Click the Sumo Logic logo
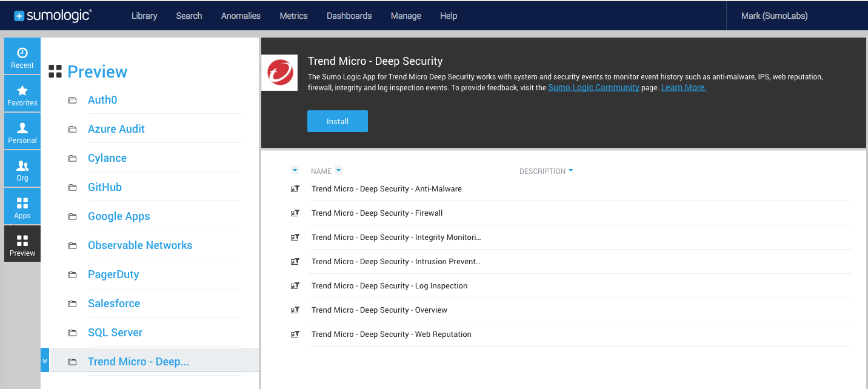 click(53, 16)
